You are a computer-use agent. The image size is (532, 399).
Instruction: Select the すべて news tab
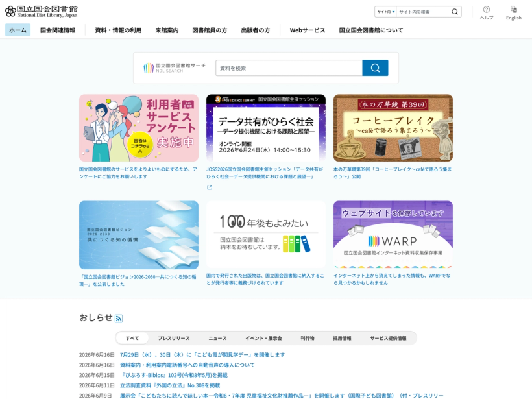point(132,338)
